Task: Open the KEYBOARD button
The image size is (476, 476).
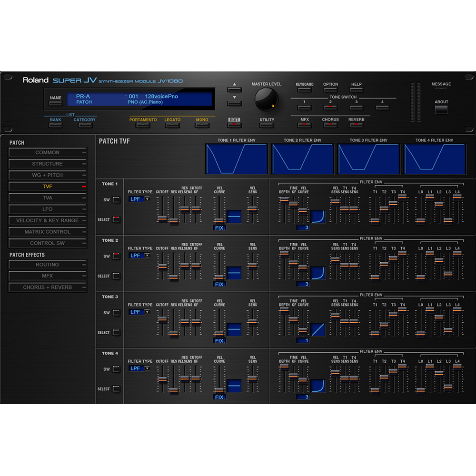Action: click(305, 89)
